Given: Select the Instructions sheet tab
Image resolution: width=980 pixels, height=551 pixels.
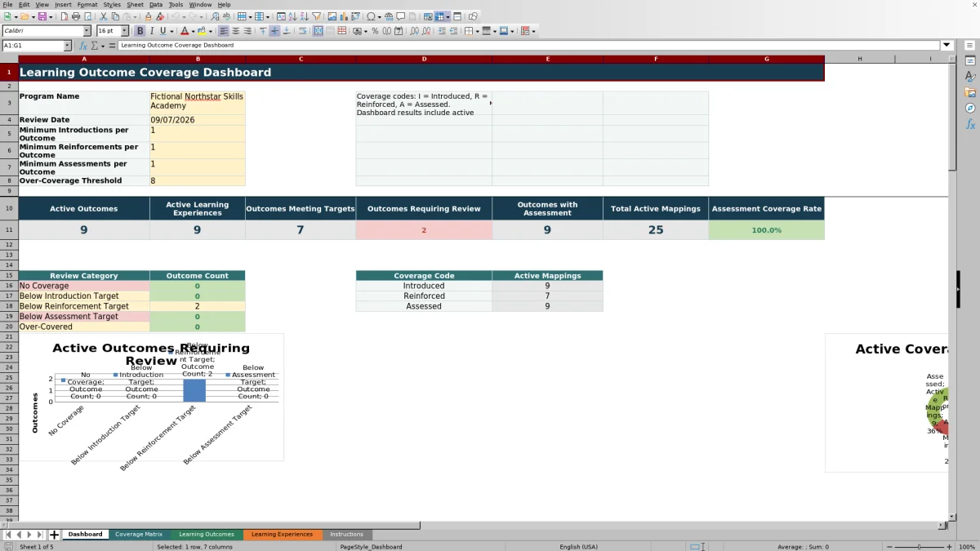Looking at the screenshot, I should pos(346,535).
